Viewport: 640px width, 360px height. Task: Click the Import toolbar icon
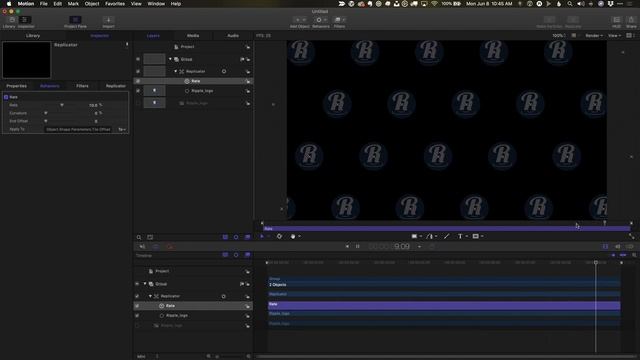108,20
